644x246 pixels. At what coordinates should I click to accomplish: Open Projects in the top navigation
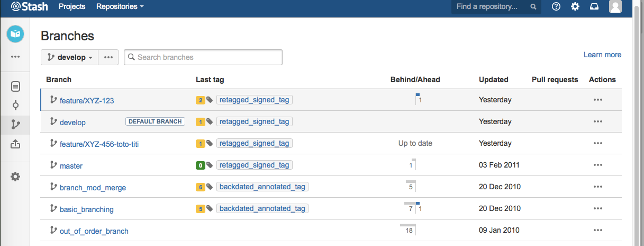point(72,7)
